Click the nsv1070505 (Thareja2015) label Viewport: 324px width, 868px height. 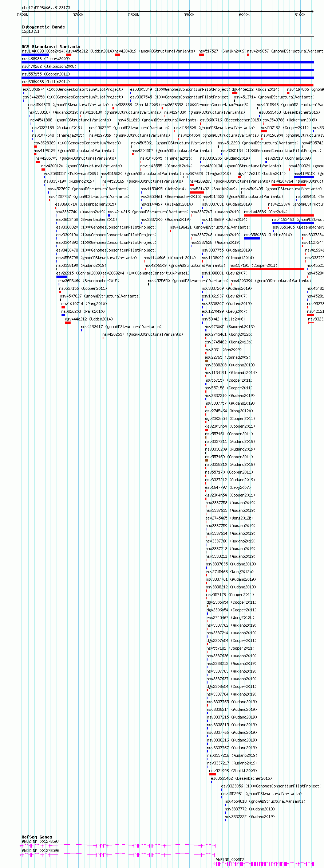pyautogui.click(x=167, y=158)
